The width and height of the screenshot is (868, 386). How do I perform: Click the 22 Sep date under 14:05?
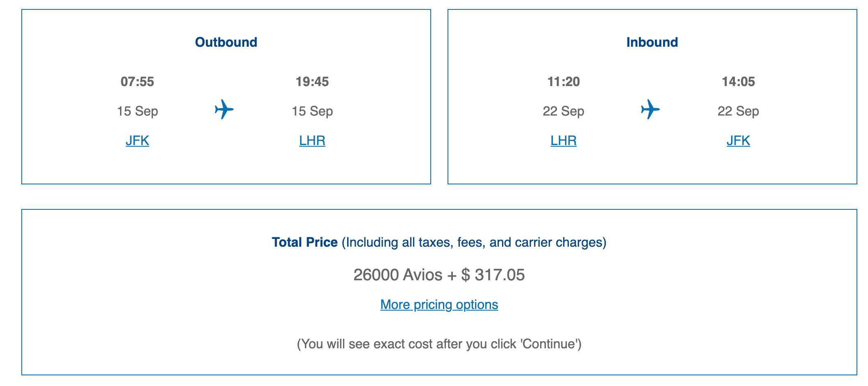(x=738, y=111)
